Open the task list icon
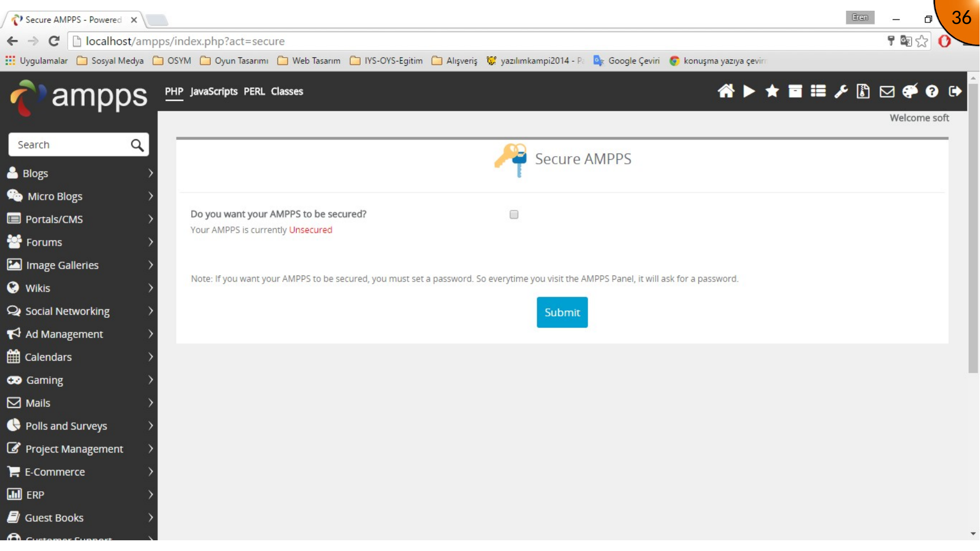 (x=818, y=91)
